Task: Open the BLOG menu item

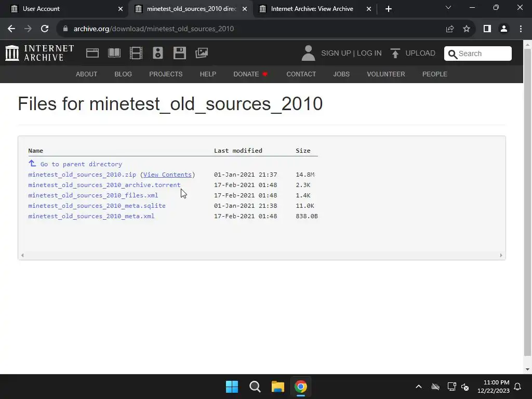Action: click(x=123, y=74)
